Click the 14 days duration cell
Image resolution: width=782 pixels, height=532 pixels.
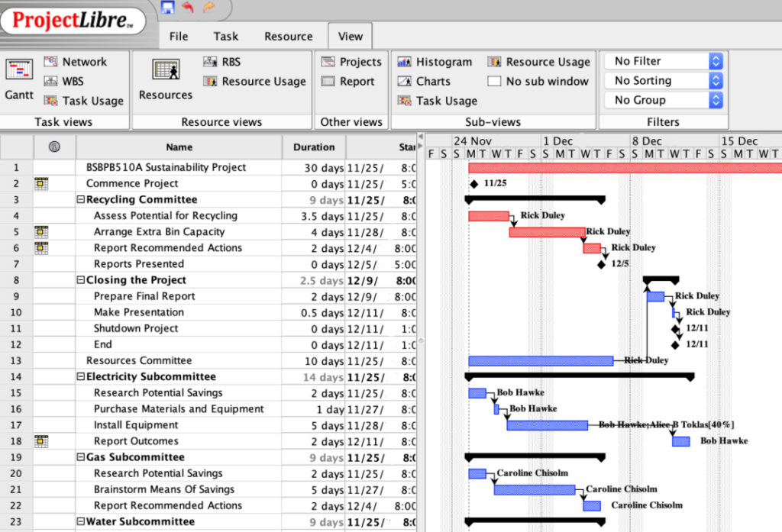click(314, 377)
